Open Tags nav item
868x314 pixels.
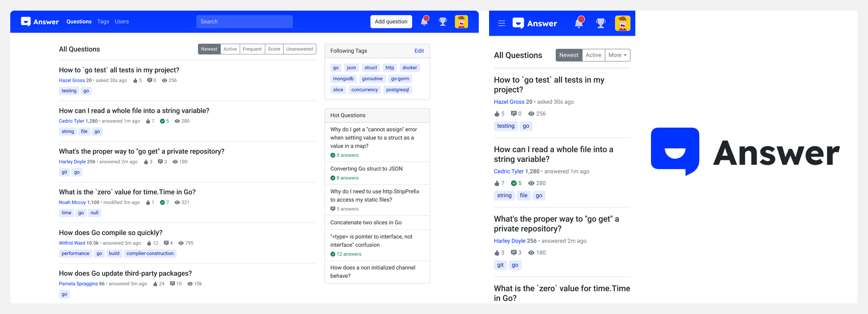tap(103, 22)
